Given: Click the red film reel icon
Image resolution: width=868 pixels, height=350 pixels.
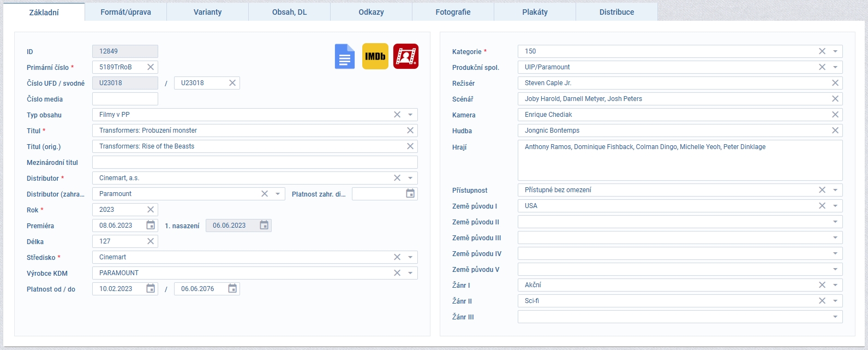Looking at the screenshot, I should [x=406, y=56].
